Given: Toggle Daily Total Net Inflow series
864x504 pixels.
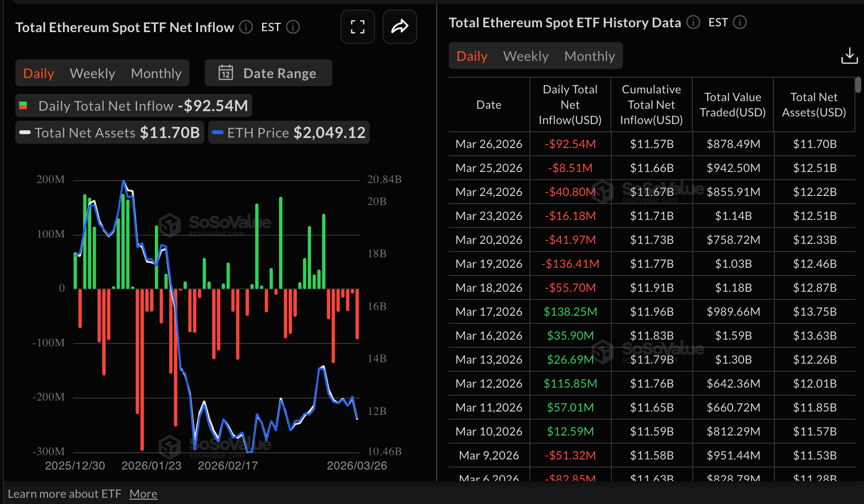Looking at the screenshot, I should click(x=133, y=106).
